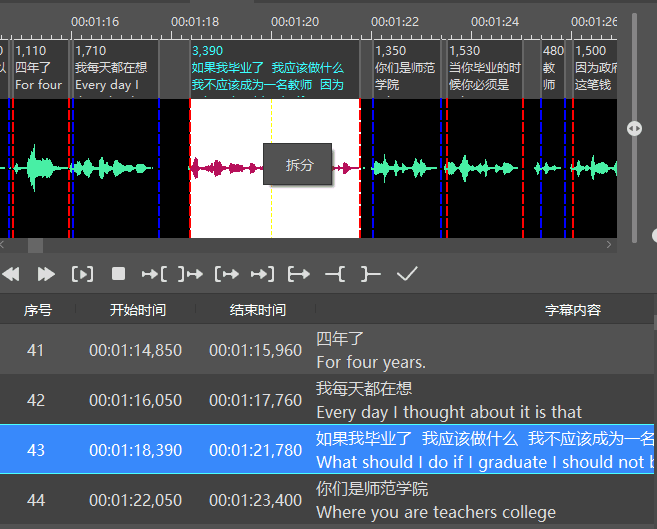Click the arrow-to-right-bracket icon
This screenshot has height=529, width=657.
(x=263, y=274)
